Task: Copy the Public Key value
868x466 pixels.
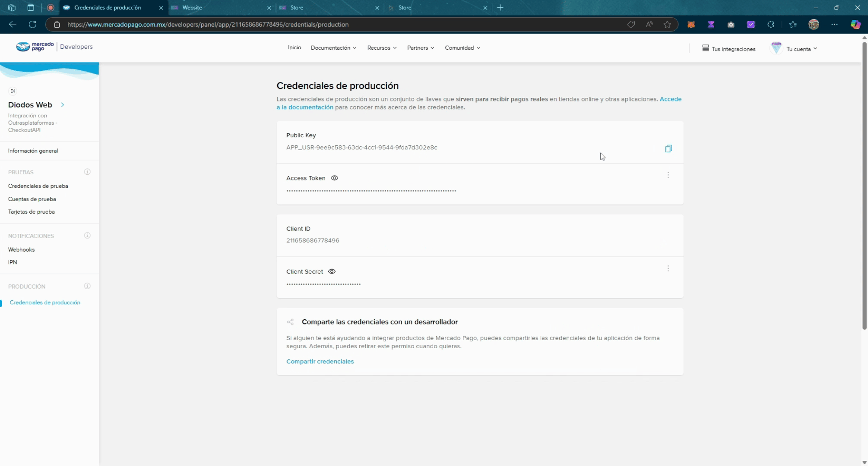Action: (668, 149)
